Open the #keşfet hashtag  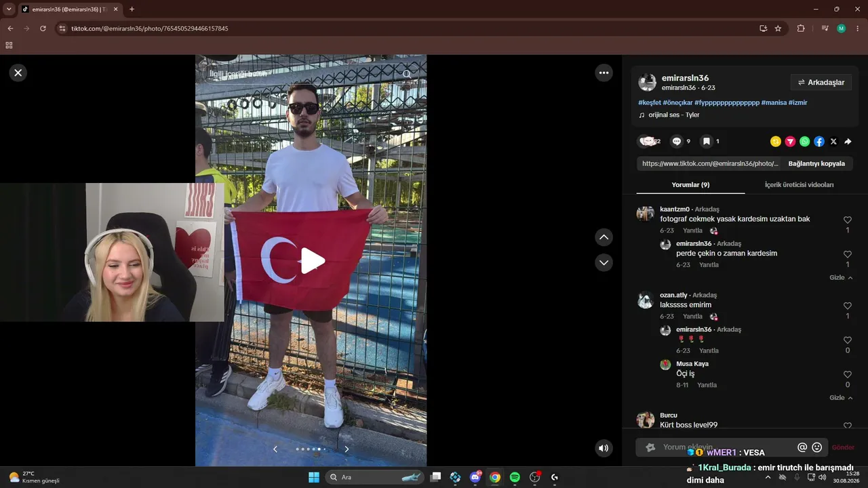pyautogui.click(x=649, y=102)
